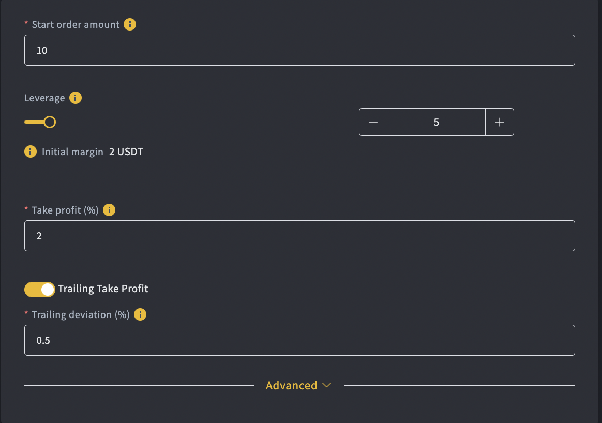Click the Trailing Take Profit label
Image resolution: width=602 pixels, height=423 pixels.
coord(103,289)
